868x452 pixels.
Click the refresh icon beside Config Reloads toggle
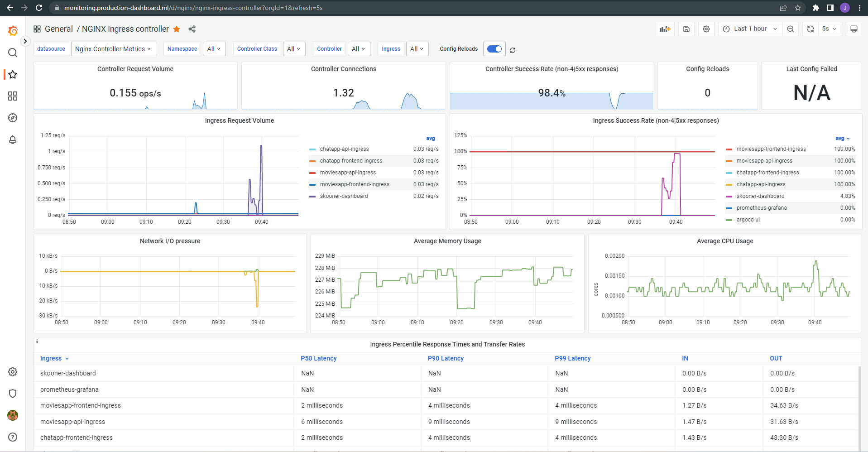click(x=513, y=50)
